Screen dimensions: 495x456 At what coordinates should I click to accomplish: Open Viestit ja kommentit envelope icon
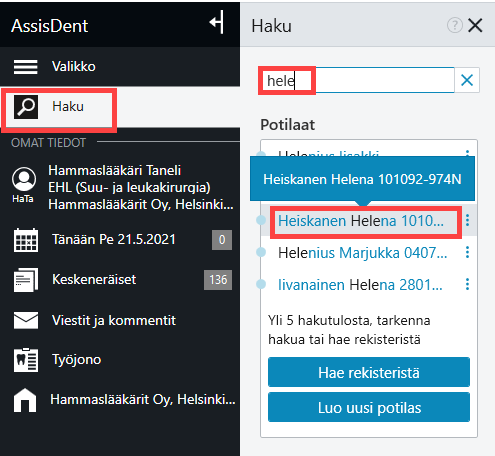tap(26, 320)
